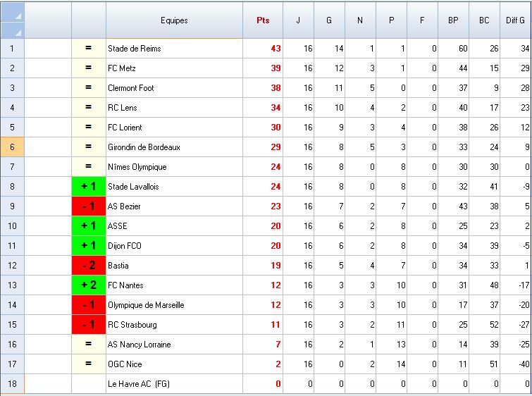Viewport: 532px width, 396px height.
Task: Click row header number 1
Action: coord(12,49)
